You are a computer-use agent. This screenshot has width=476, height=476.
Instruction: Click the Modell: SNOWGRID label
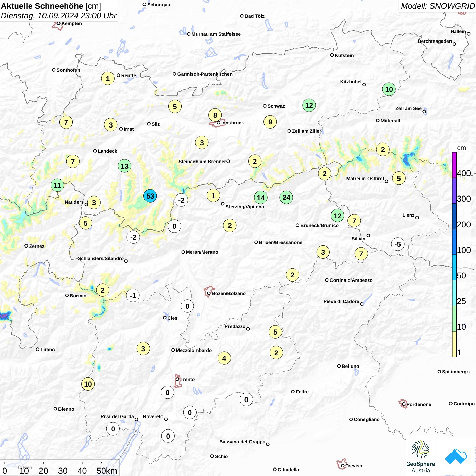pos(438,6)
